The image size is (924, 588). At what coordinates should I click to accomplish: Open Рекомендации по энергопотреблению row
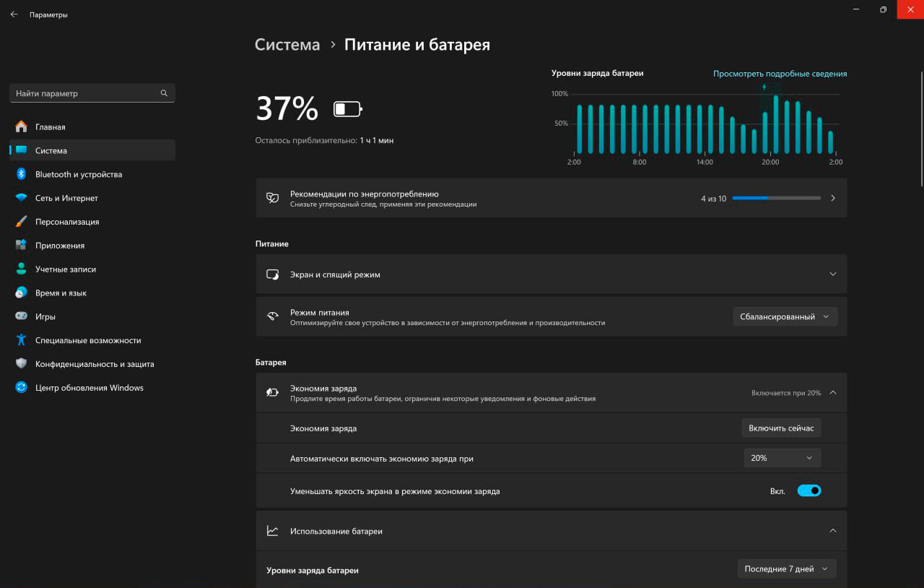pos(552,198)
